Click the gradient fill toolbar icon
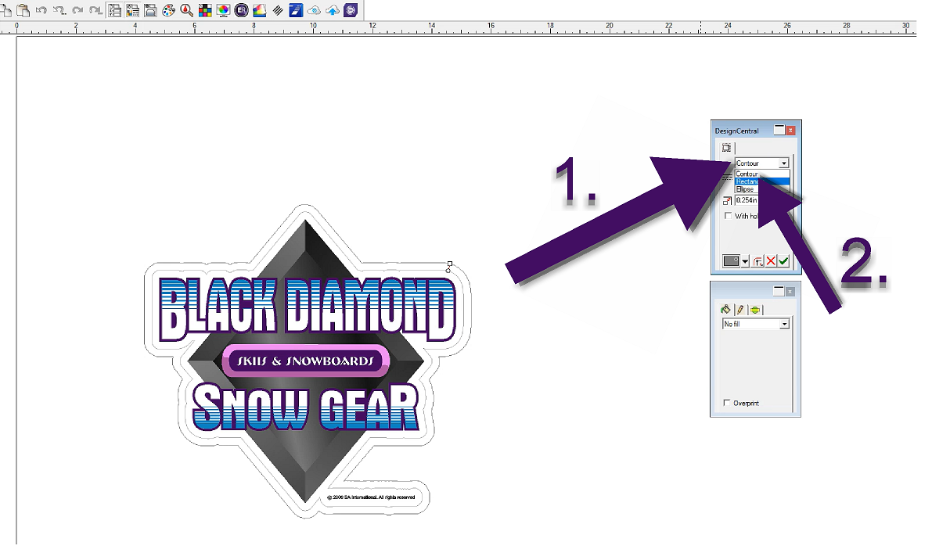 [x=259, y=10]
